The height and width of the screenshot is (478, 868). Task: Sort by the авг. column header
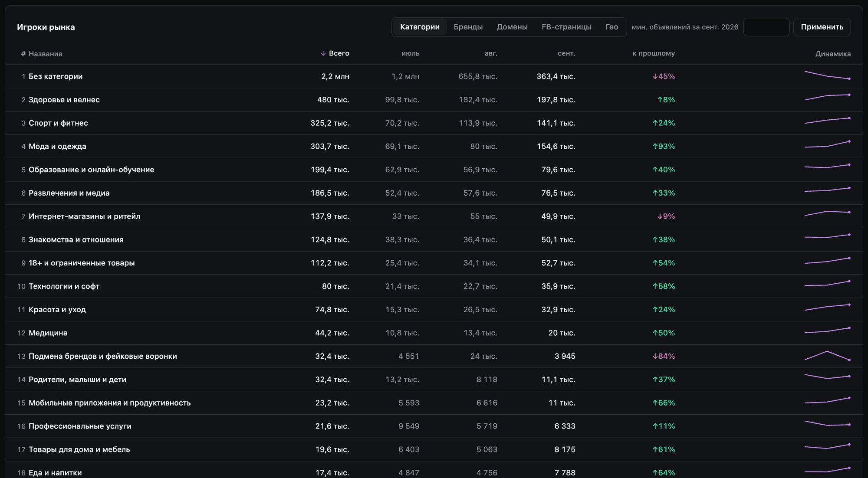[x=491, y=53]
